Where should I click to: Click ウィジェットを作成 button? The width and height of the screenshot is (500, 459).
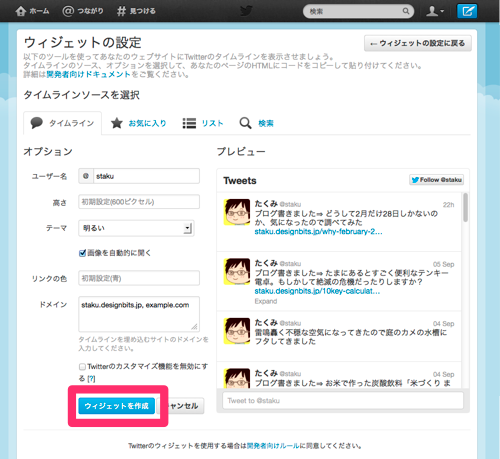pos(116,406)
